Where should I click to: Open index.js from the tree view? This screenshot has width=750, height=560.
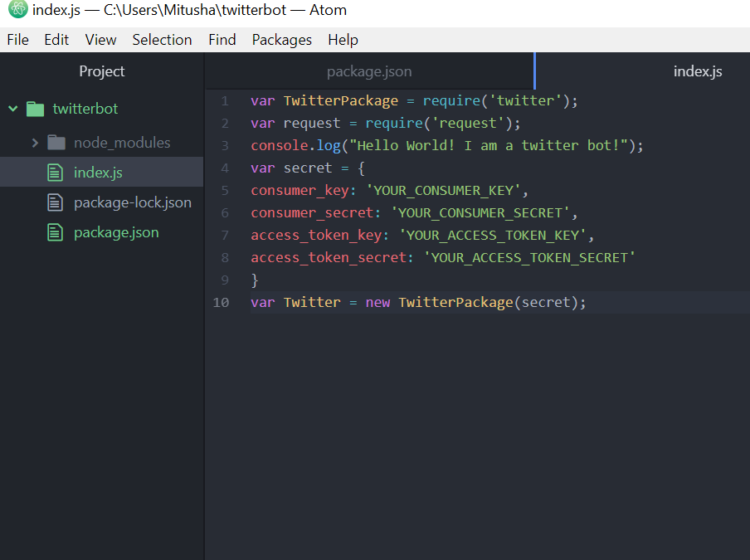tap(98, 173)
